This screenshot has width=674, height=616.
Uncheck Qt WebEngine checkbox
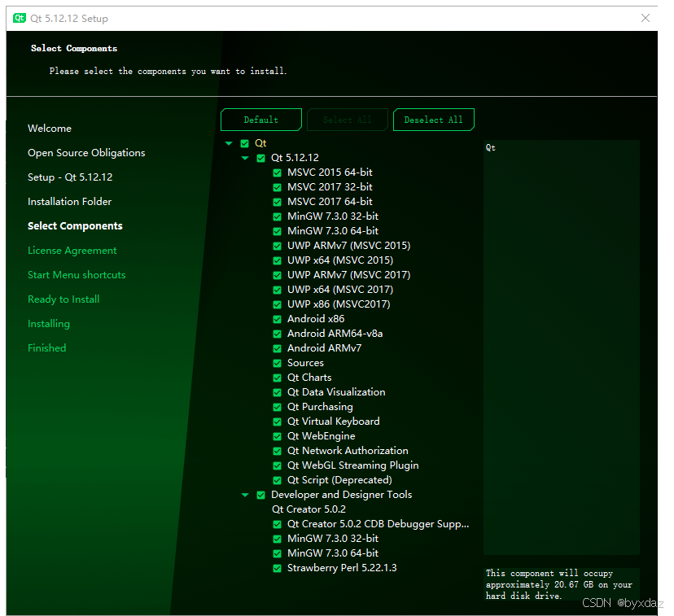(x=278, y=436)
